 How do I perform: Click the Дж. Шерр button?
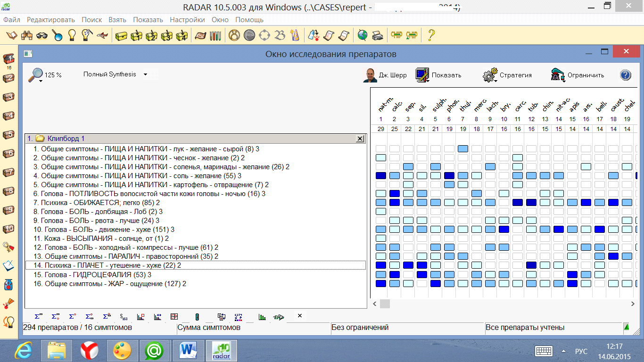(385, 75)
